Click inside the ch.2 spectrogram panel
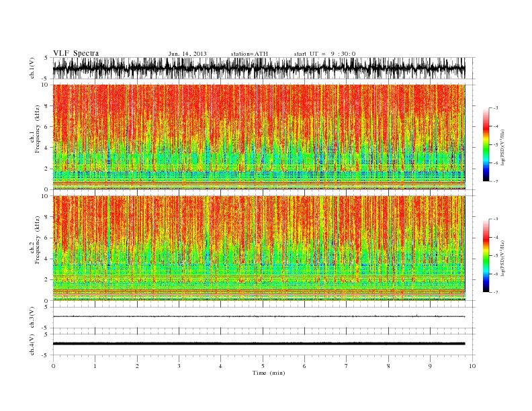The image size is (532, 411). [x=259, y=248]
